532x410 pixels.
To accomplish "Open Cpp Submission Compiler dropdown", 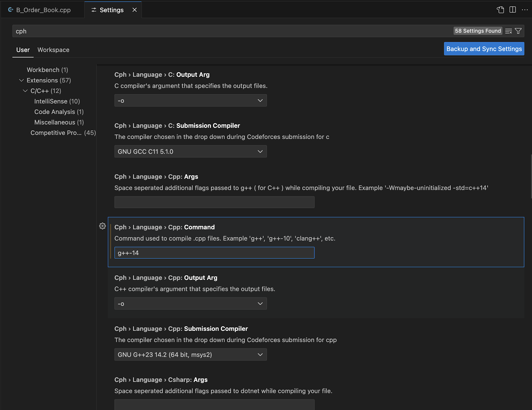I will point(191,354).
